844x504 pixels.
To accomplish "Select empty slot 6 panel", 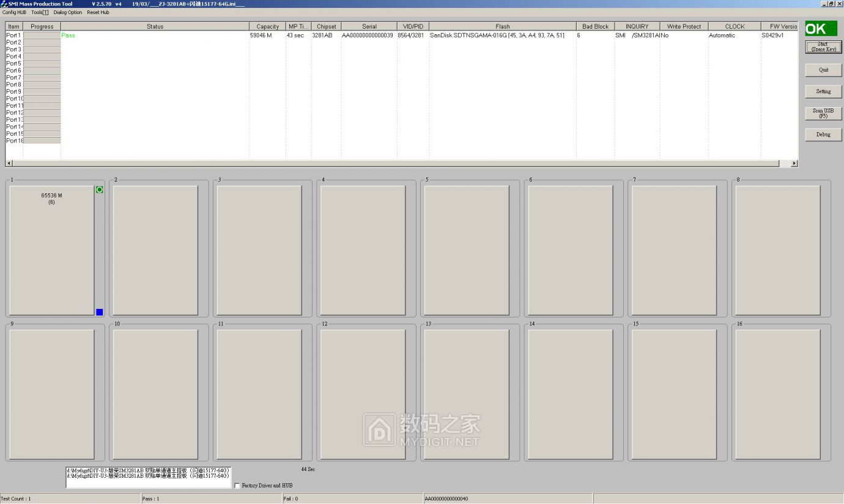I will point(570,250).
